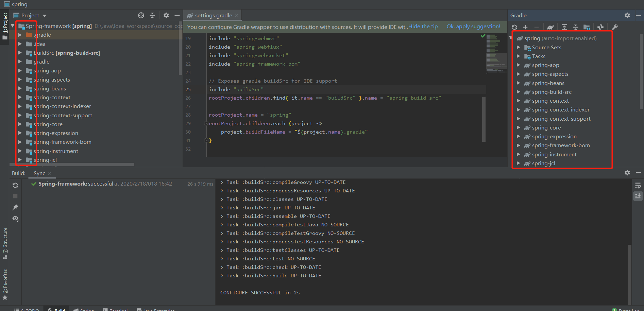Open the Terminal tool window tab
The width and height of the screenshot is (644, 311).
(116, 309)
